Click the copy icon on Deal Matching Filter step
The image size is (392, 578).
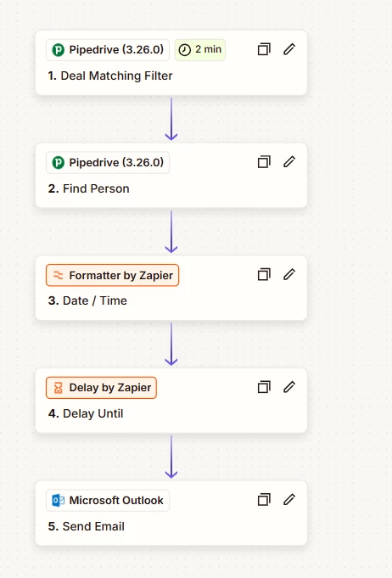(x=264, y=49)
